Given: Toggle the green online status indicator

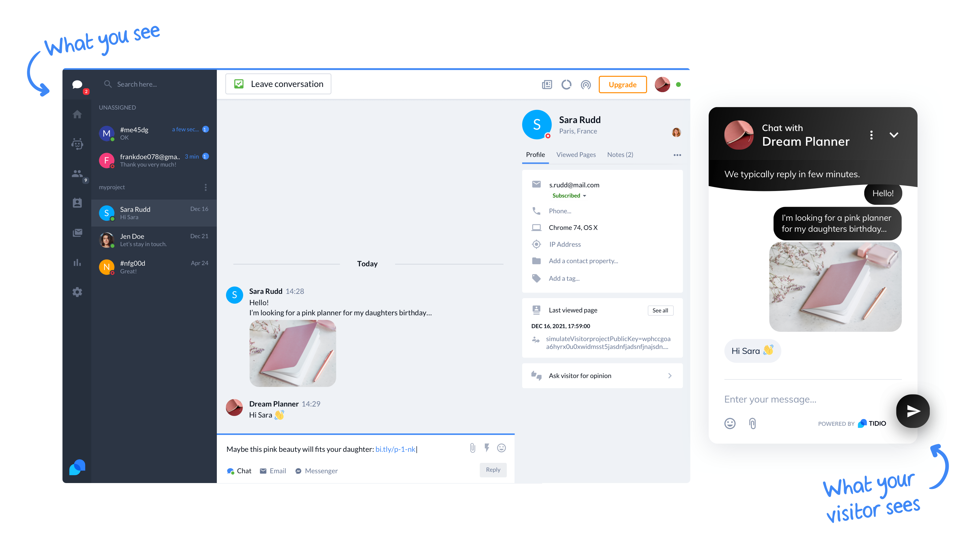Looking at the screenshot, I should click(678, 85).
